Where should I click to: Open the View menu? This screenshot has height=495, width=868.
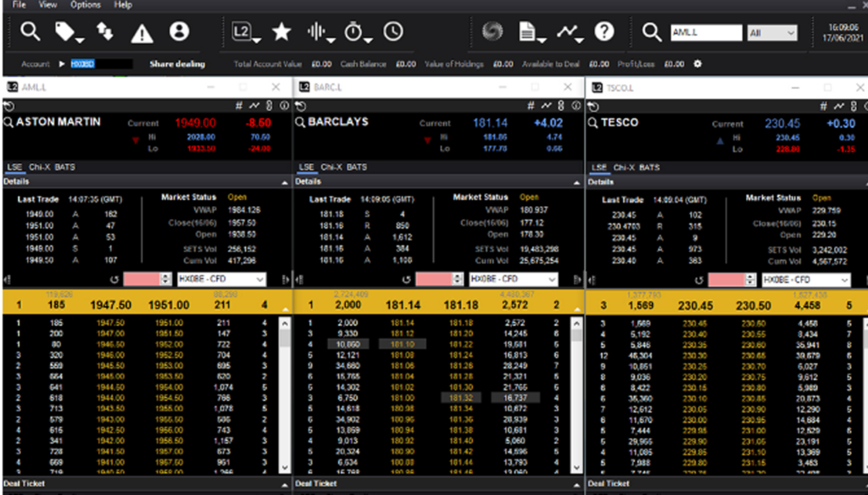[47, 5]
